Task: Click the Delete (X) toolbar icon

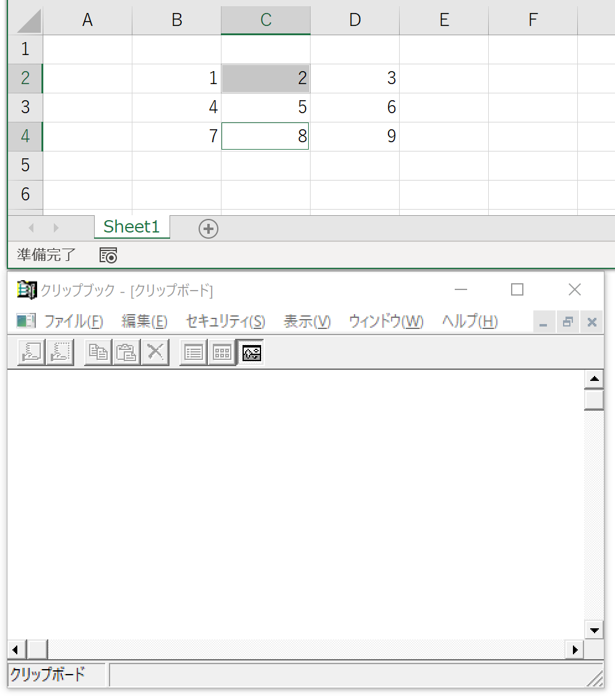Action: (x=155, y=352)
